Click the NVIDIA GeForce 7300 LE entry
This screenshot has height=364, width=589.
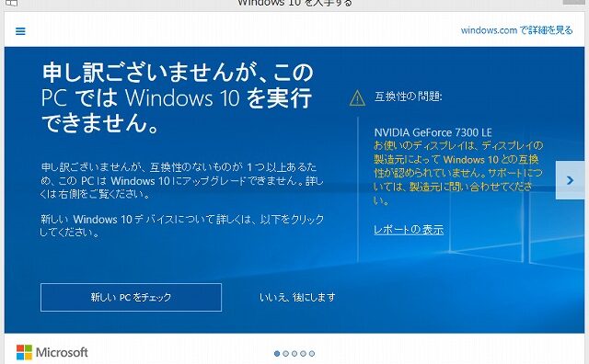click(433, 132)
